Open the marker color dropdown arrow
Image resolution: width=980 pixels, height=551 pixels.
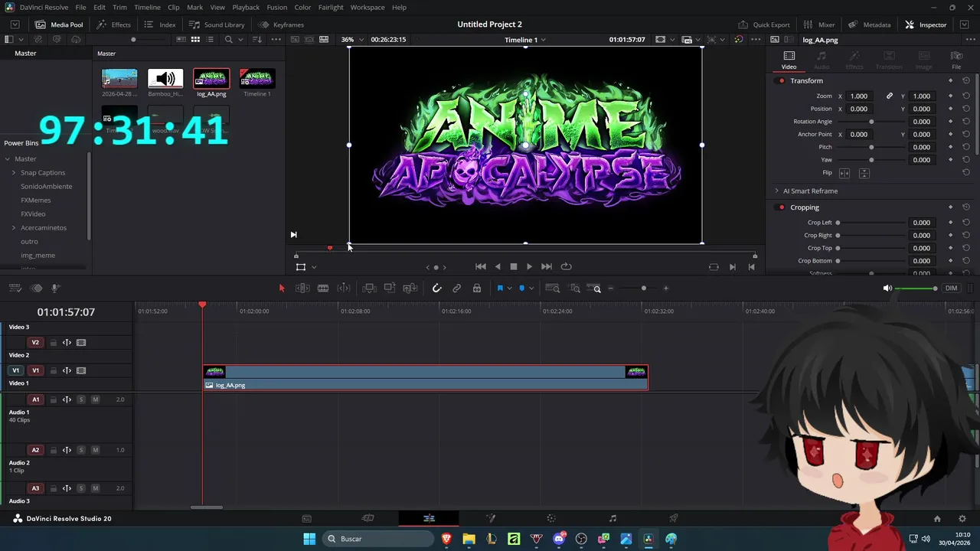click(x=531, y=289)
